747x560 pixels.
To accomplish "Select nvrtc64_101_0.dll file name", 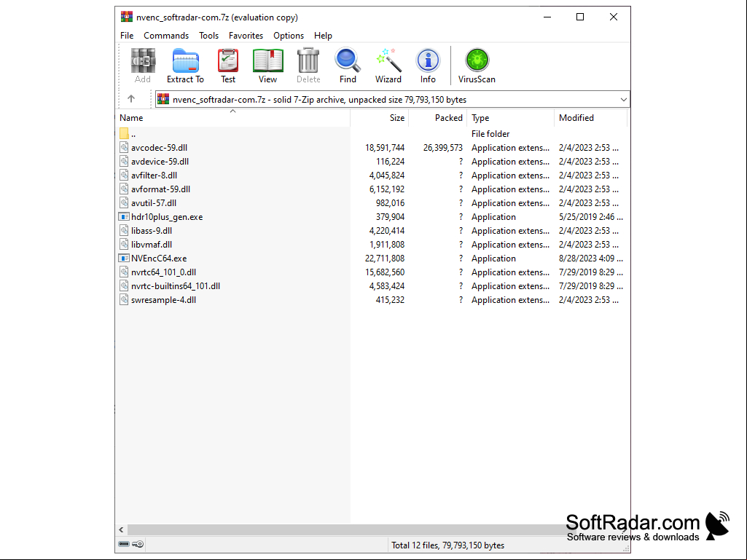I will [164, 272].
